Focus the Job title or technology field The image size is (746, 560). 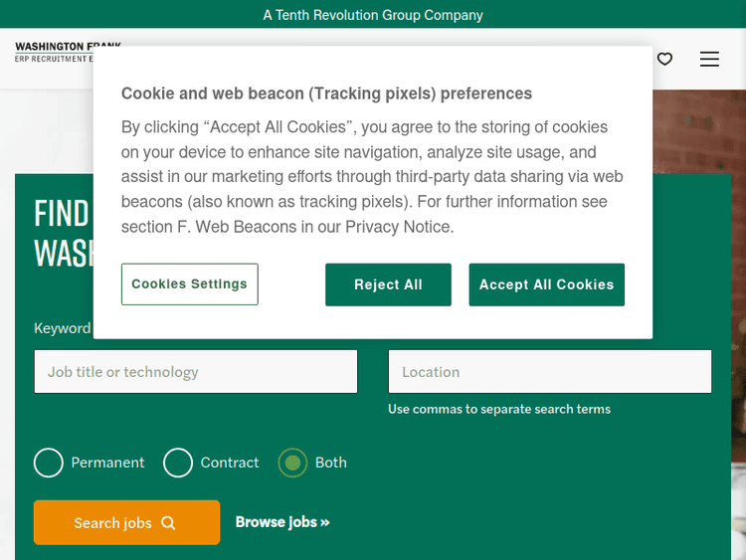click(195, 372)
